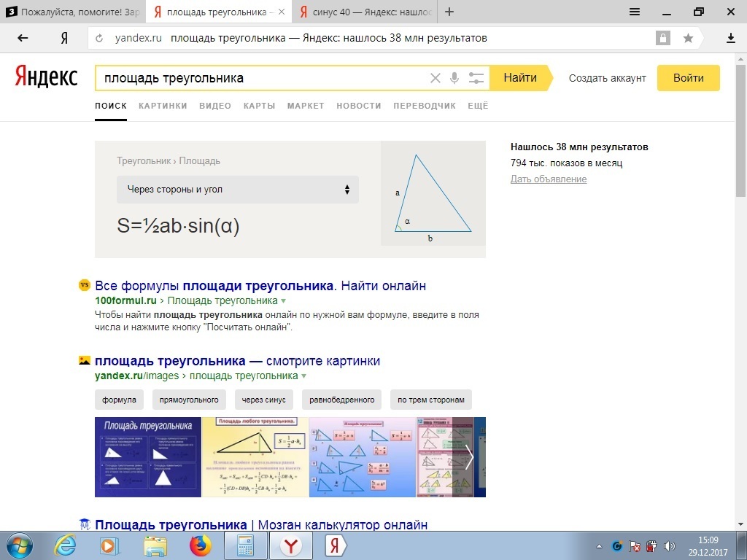Viewport: 747px width, 560px height.
Task: Expand the yandex.ru/images result green arrow
Action: pos(304,376)
